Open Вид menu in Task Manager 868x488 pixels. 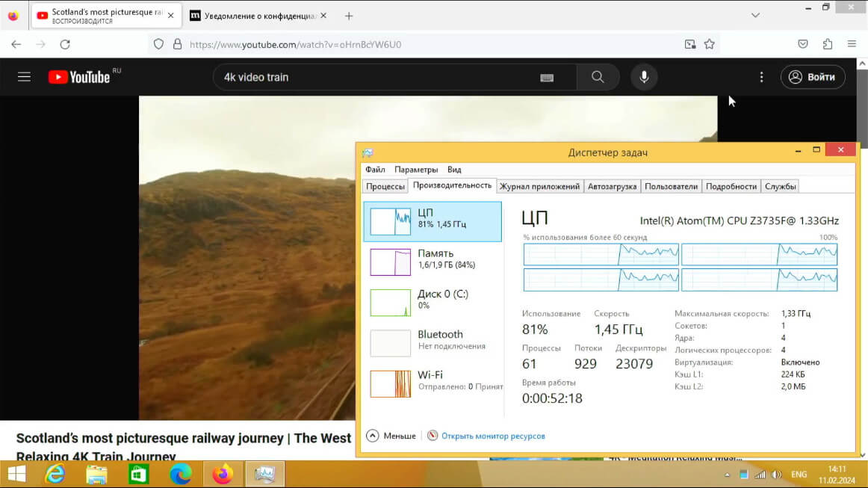(454, 170)
